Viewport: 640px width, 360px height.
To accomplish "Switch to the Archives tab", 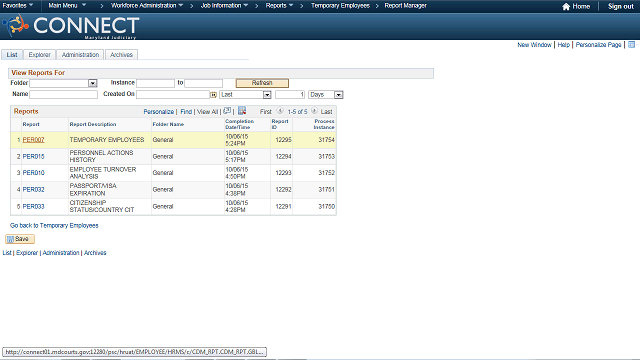I will pos(121,55).
